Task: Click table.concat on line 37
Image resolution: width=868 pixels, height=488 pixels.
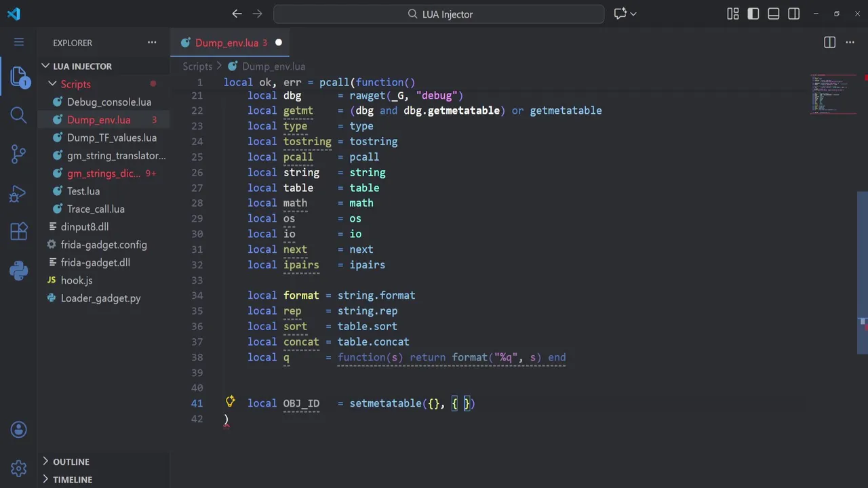Action: pyautogui.click(x=374, y=342)
